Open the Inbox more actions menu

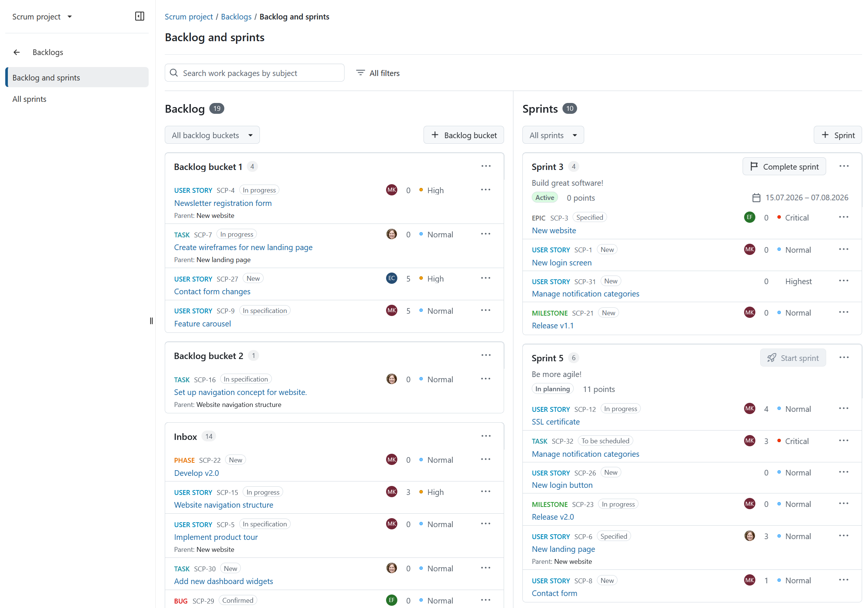point(486,436)
